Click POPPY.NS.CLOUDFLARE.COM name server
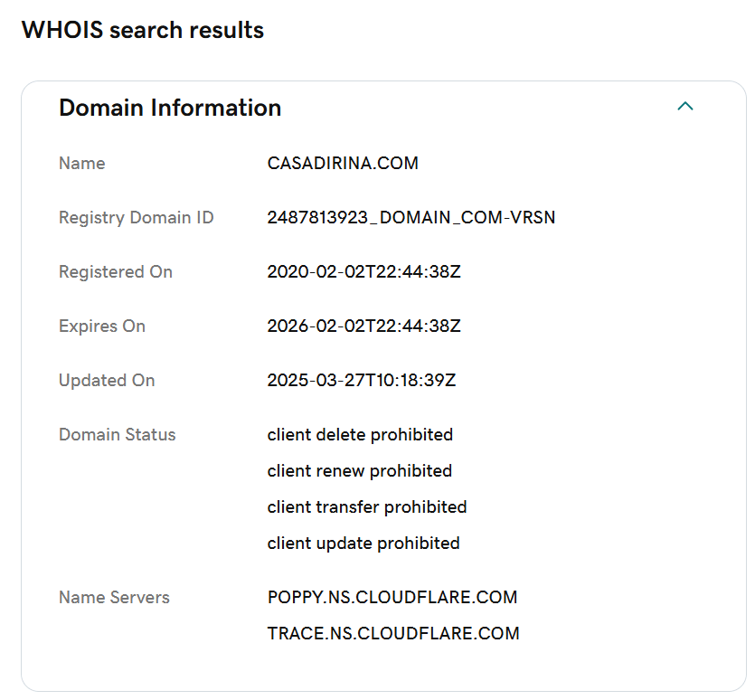The height and width of the screenshot is (700, 755). tap(392, 598)
